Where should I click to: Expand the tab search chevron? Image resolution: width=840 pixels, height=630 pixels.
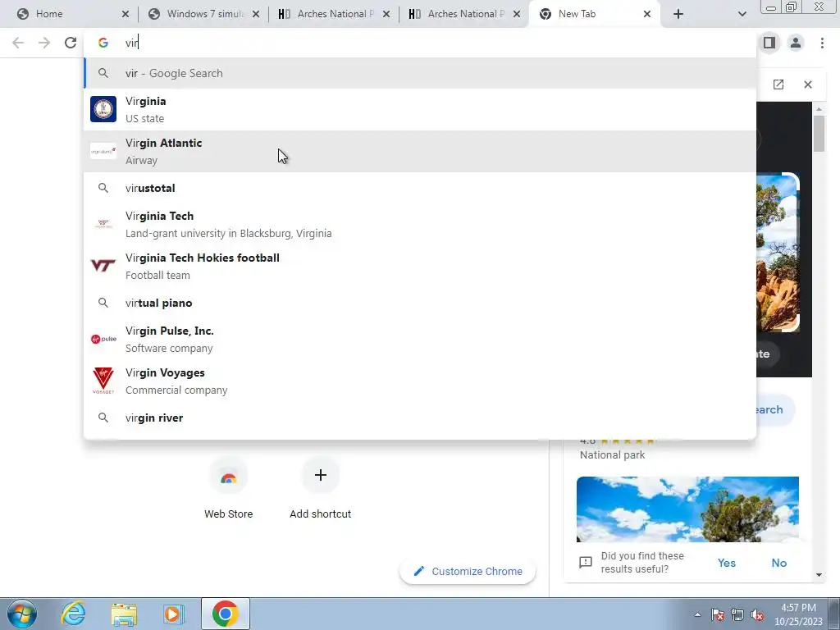tap(742, 14)
